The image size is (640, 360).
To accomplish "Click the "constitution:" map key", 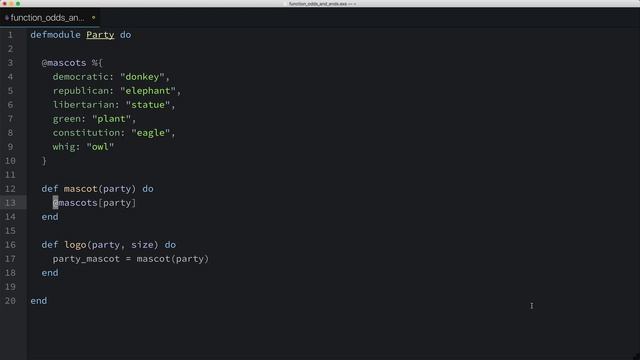I will [x=89, y=133].
